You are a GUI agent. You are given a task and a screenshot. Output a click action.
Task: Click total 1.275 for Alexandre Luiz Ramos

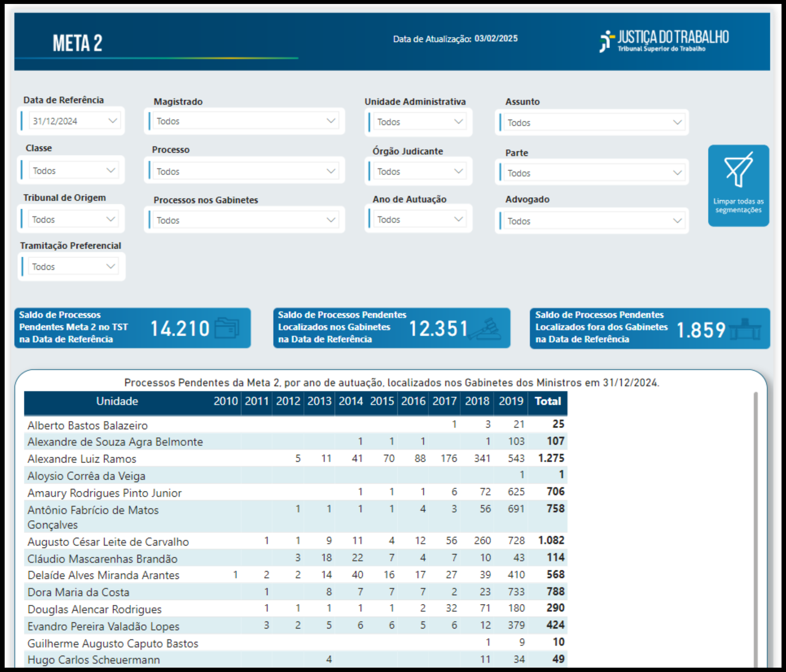point(551,458)
